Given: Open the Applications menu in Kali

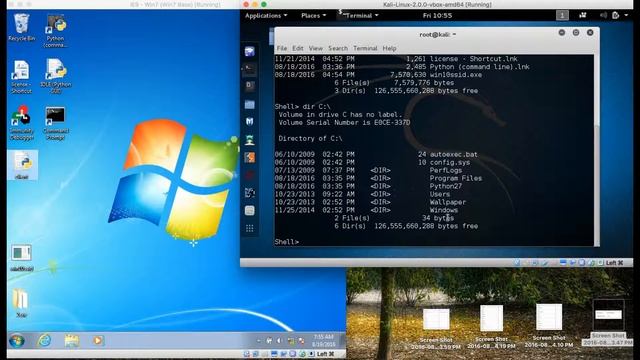Looking at the screenshot, I should (x=266, y=16).
